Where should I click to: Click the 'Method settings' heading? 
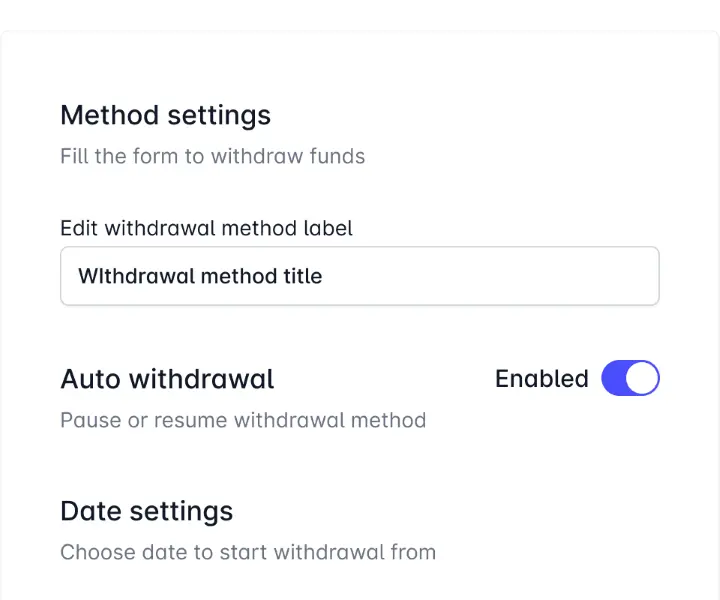point(165,115)
